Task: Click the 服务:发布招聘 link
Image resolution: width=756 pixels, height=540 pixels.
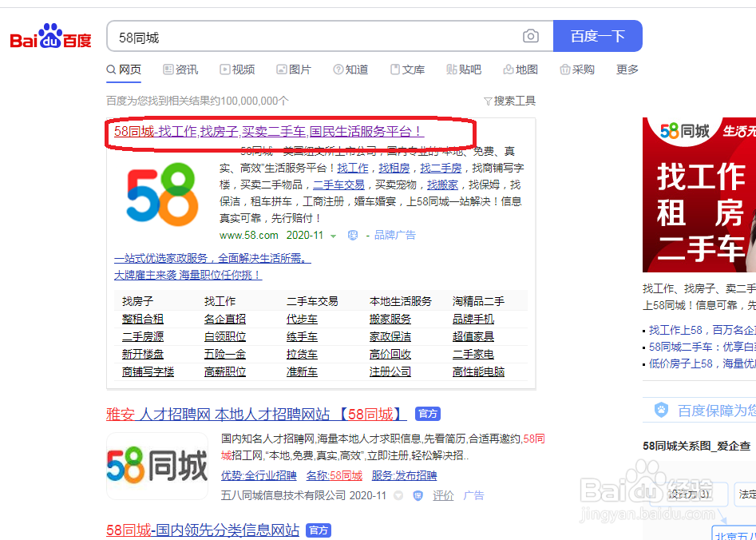Action: [404, 475]
